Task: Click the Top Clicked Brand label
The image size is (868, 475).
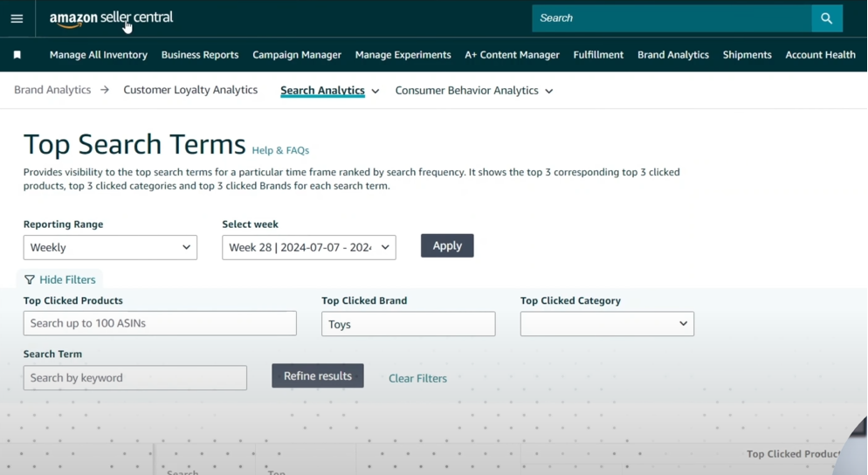Action: coord(364,300)
